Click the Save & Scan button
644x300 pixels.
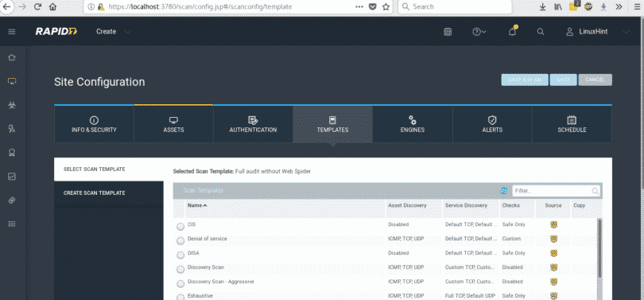pyautogui.click(x=525, y=80)
